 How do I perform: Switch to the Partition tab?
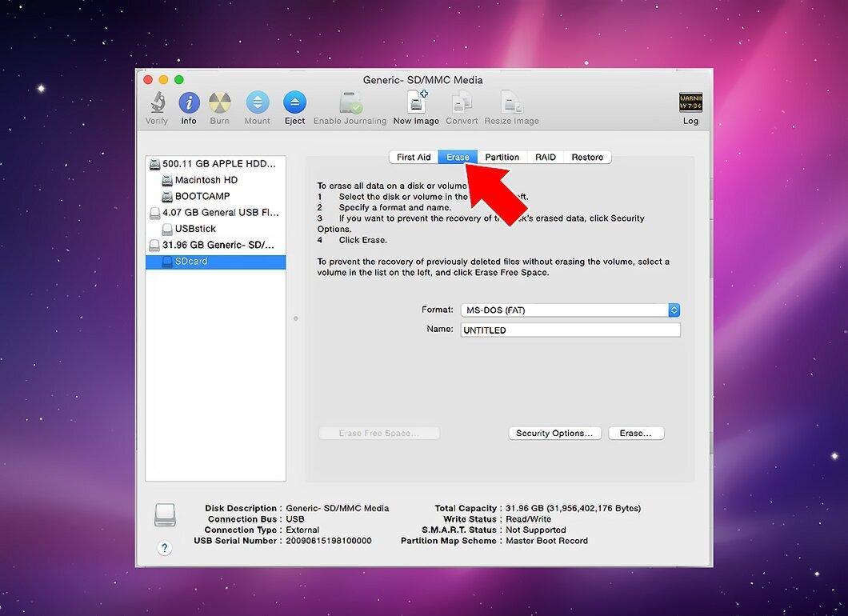(x=502, y=158)
